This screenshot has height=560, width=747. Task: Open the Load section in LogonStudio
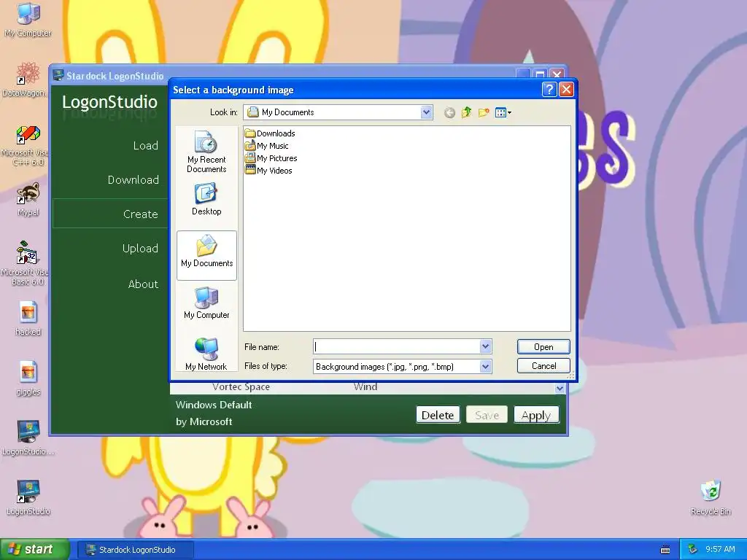click(145, 146)
